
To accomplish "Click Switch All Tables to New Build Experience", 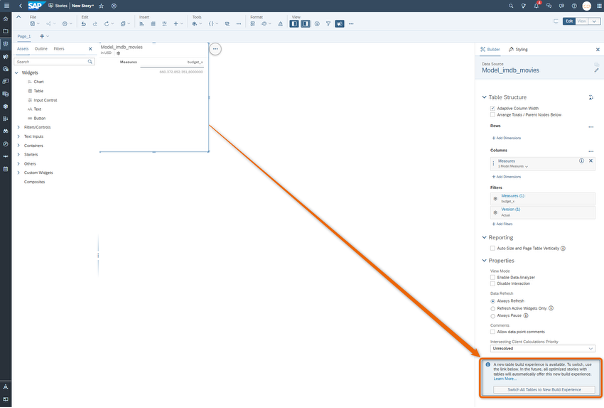I will click(x=544, y=390).
